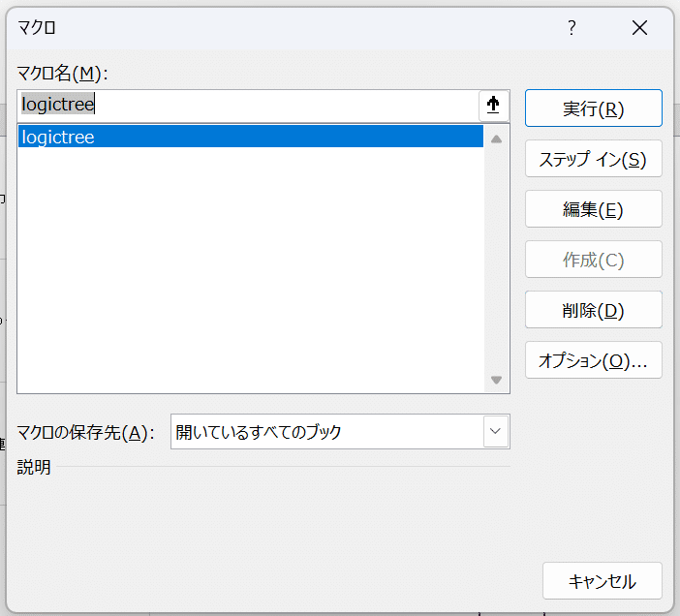Screen dimensions: 680x616
Task: Click the collapse dialog arrow icon
Action: tap(493, 106)
